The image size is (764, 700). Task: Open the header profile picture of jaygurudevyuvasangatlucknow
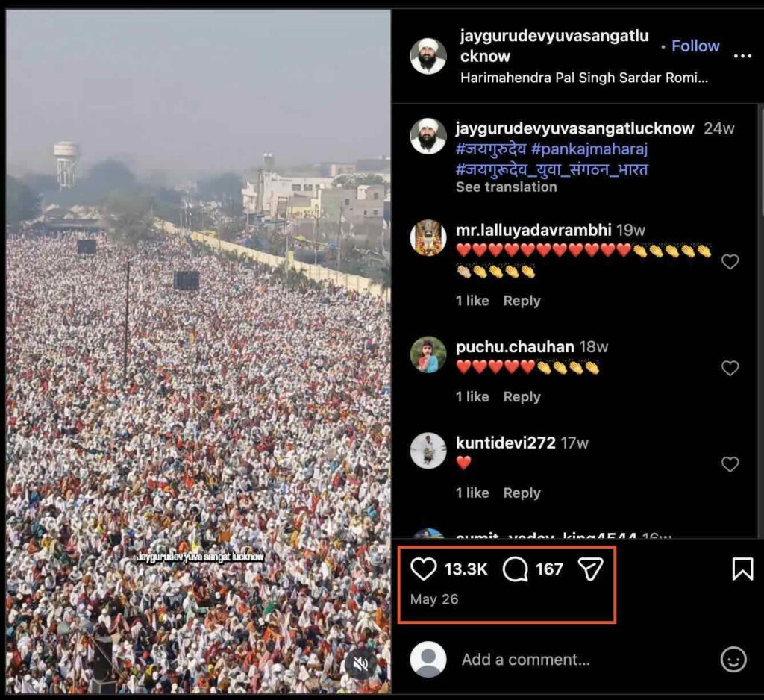click(x=428, y=57)
